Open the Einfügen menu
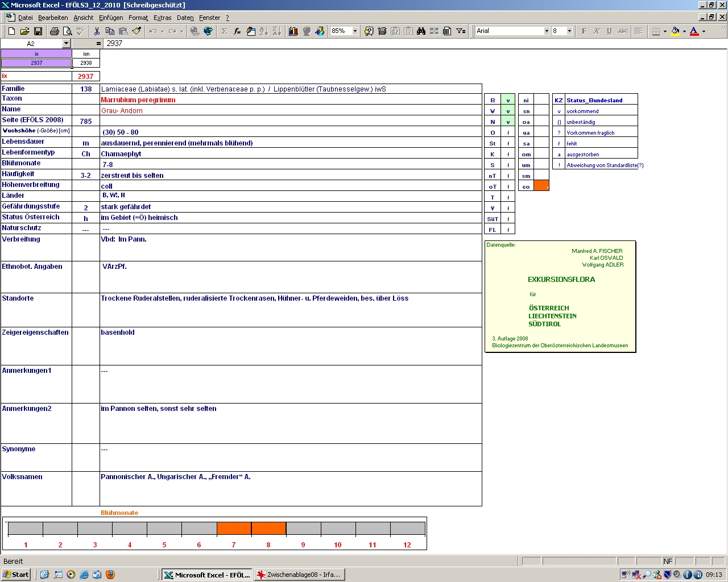 [111, 18]
